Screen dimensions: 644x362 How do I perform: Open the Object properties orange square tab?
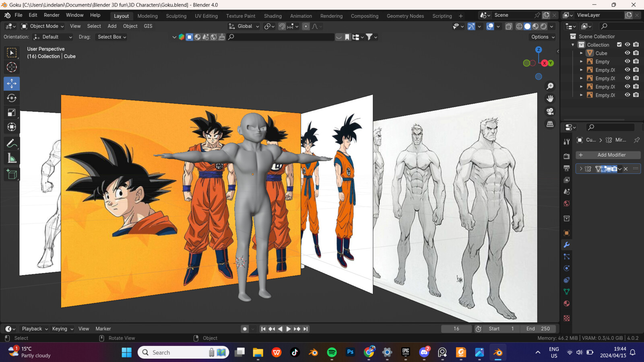pyautogui.click(x=567, y=233)
